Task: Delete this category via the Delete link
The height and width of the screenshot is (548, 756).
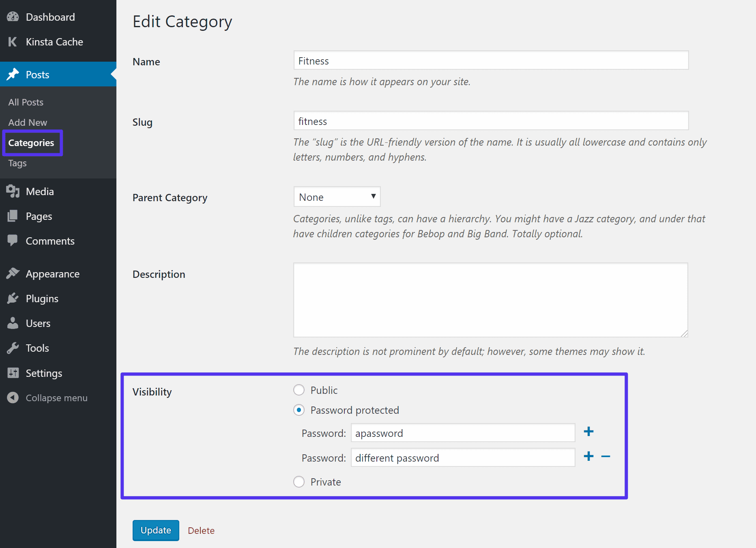Action: 201,530
